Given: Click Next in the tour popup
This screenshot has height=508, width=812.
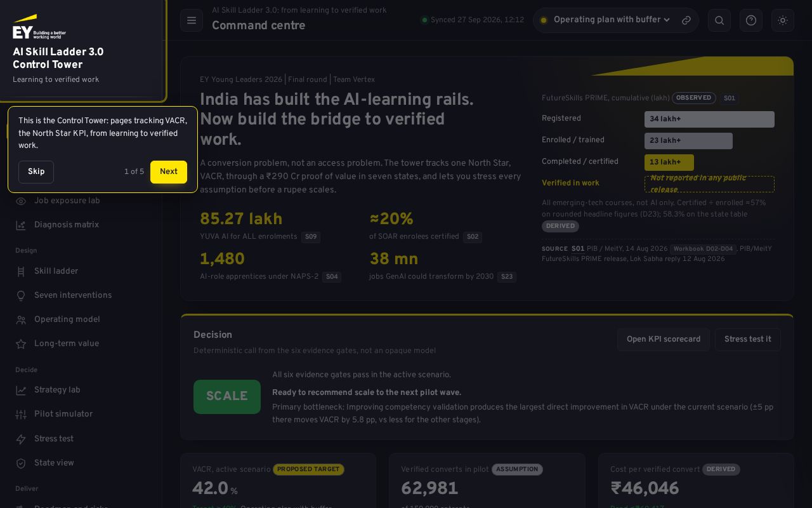Looking at the screenshot, I should [169, 172].
